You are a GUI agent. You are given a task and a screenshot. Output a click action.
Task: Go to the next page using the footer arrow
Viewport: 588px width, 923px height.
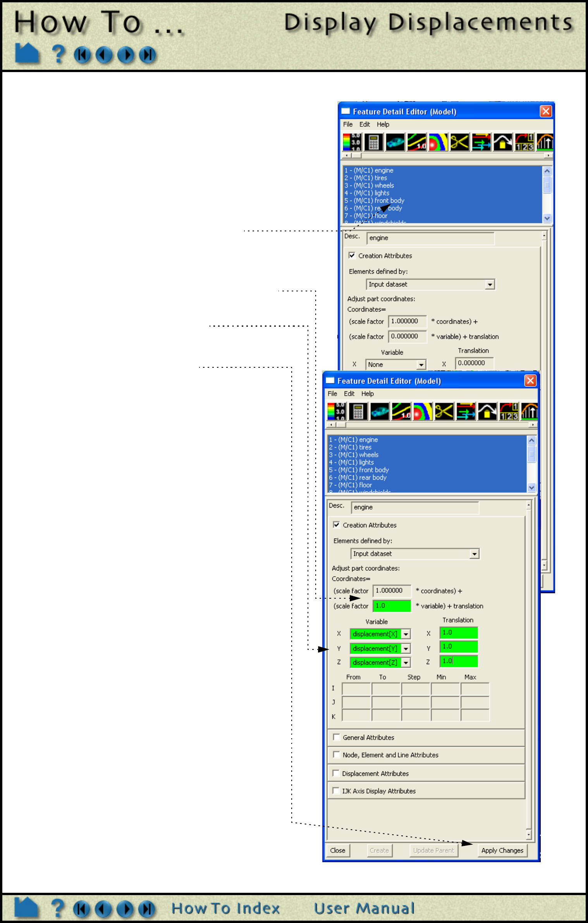tap(125, 909)
